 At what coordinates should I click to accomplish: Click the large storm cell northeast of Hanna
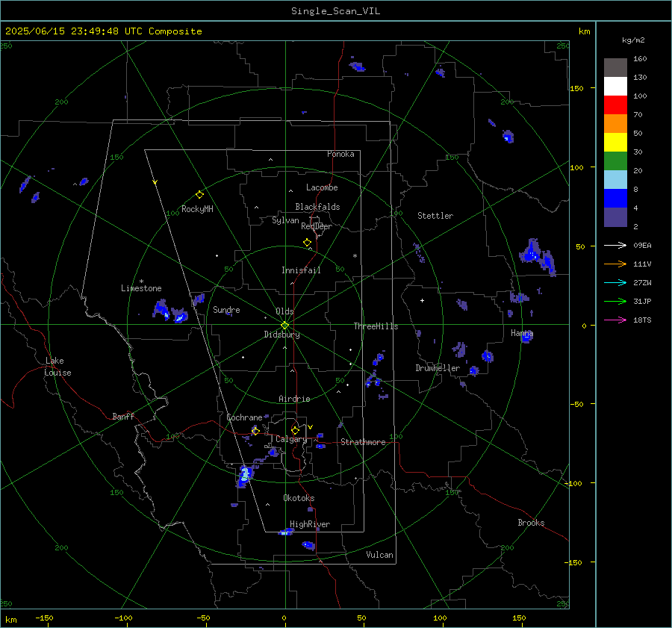coord(538,257)
